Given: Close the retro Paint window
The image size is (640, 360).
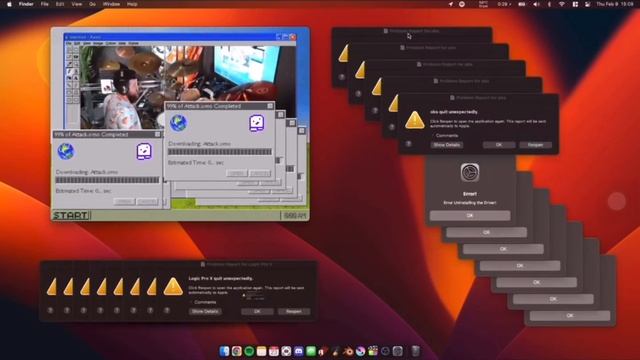Looking at the screenshot, I should click(x=293, y=37).
